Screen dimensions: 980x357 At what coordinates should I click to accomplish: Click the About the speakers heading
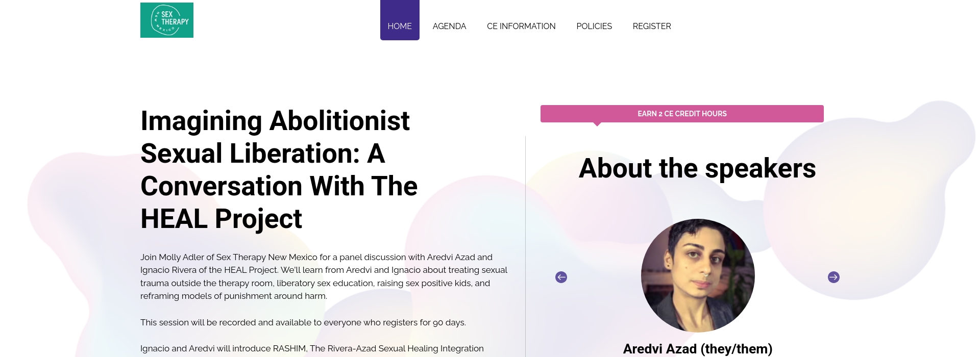pos(697,168)
